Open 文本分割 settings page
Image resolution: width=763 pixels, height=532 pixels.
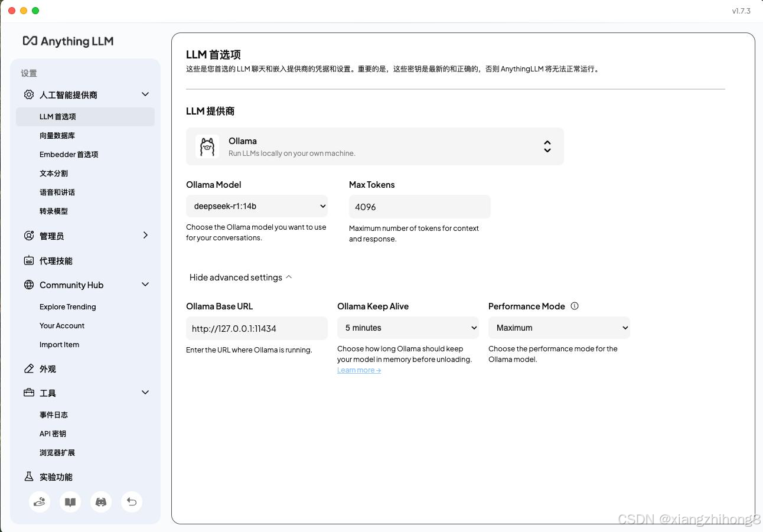(x=54, y=174)
